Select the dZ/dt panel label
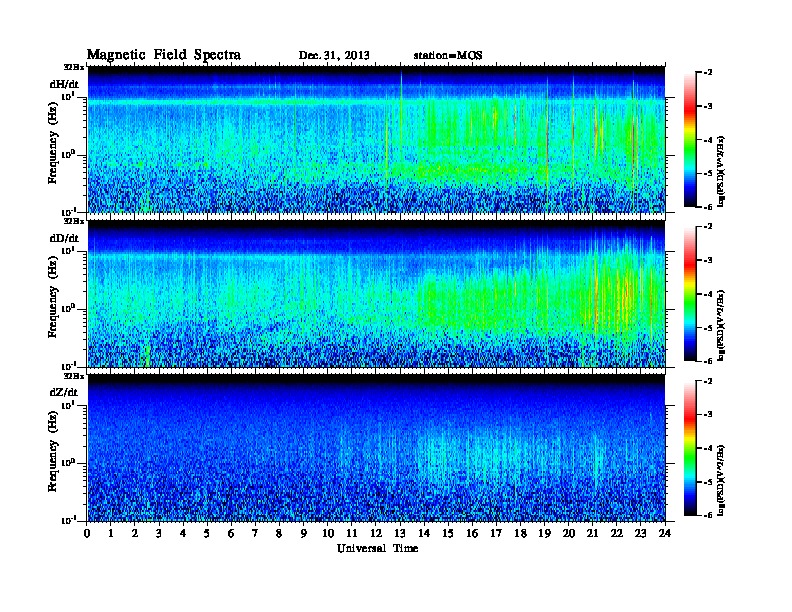The height and width of the screenshot is (612, 792). (x=64, y=392)
